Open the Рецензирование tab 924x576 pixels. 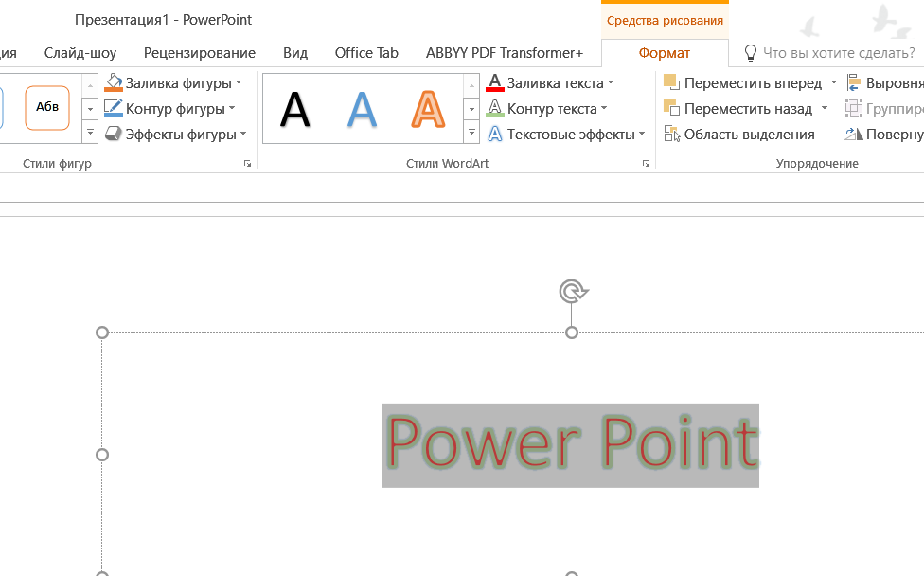click(x=200, y=53)
